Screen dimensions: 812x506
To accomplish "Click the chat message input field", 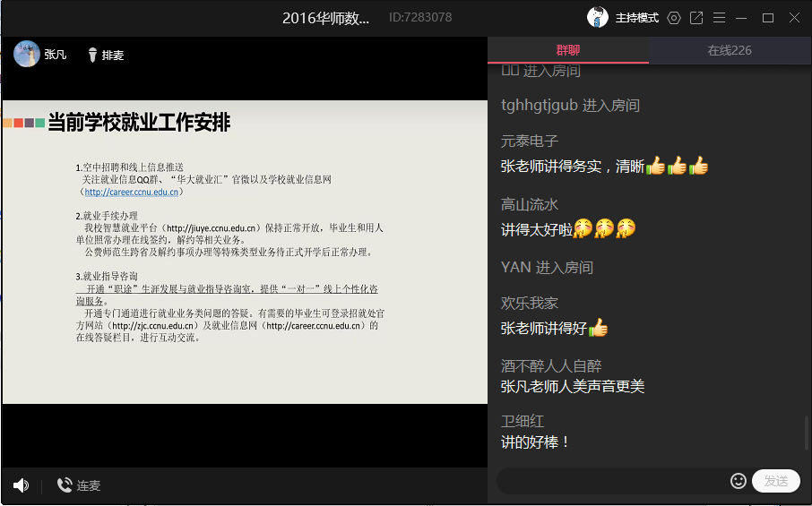I will (614, 481).
